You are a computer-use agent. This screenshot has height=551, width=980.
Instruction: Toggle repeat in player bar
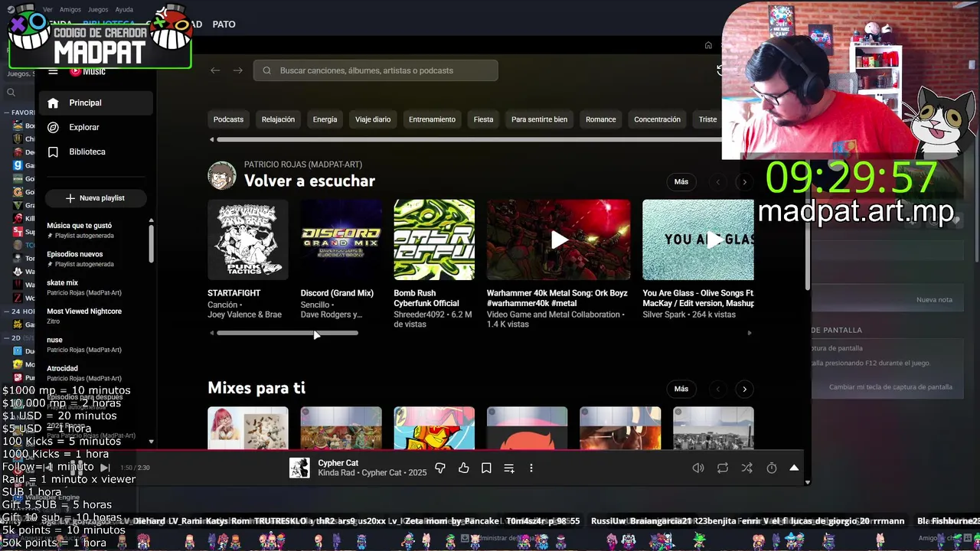pos(723,468)
